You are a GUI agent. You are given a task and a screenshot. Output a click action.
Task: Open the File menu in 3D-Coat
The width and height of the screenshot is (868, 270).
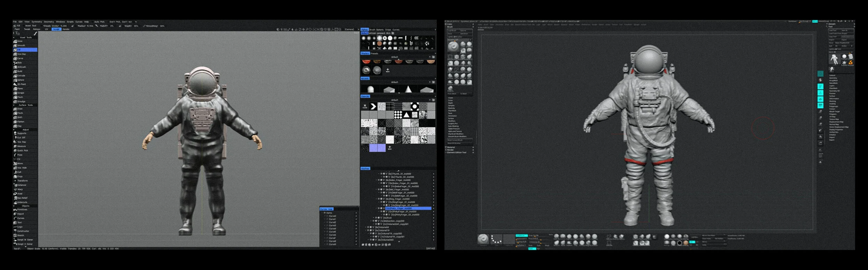click(15, 22)
